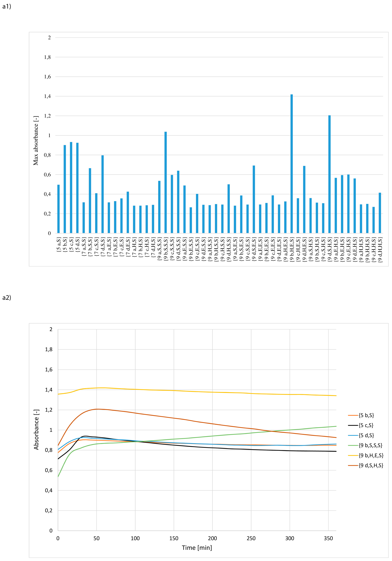Click the {9 b,S,S,S} bar above 1
This screenshot has height=561, width=392.
pyautogui.click(x=166, y=182)
